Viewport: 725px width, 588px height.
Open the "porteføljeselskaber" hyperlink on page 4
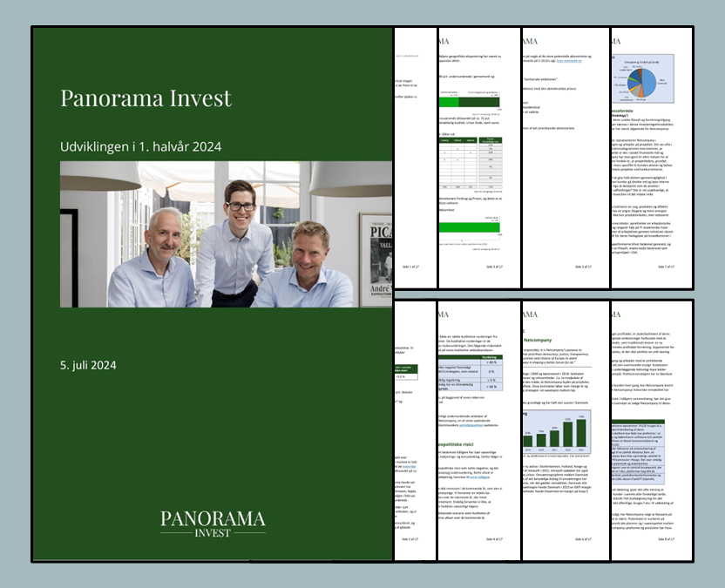click(471, 425)
